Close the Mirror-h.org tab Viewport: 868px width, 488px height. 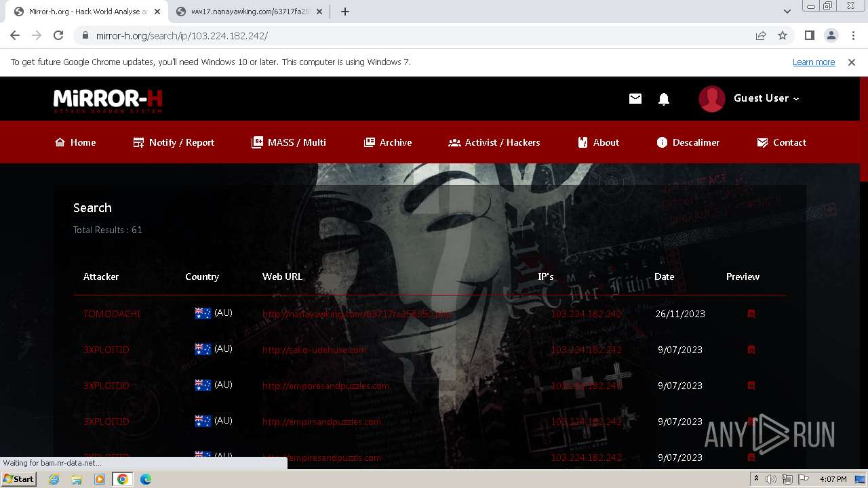coord(157,12)
